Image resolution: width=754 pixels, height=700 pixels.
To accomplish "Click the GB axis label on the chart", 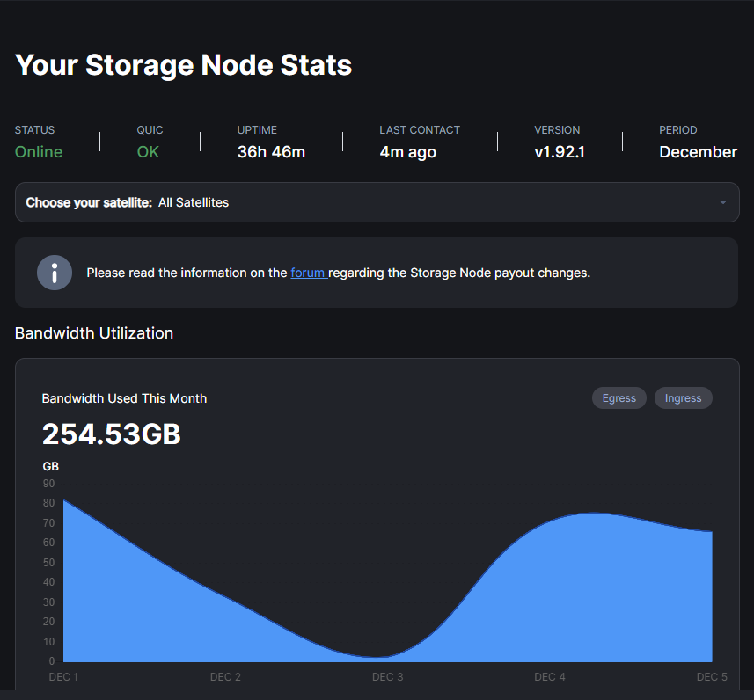I will [x=50, y=466].
